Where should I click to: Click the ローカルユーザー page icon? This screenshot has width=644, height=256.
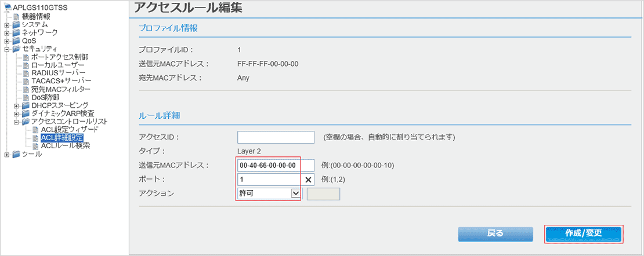[x=26, y=65]
